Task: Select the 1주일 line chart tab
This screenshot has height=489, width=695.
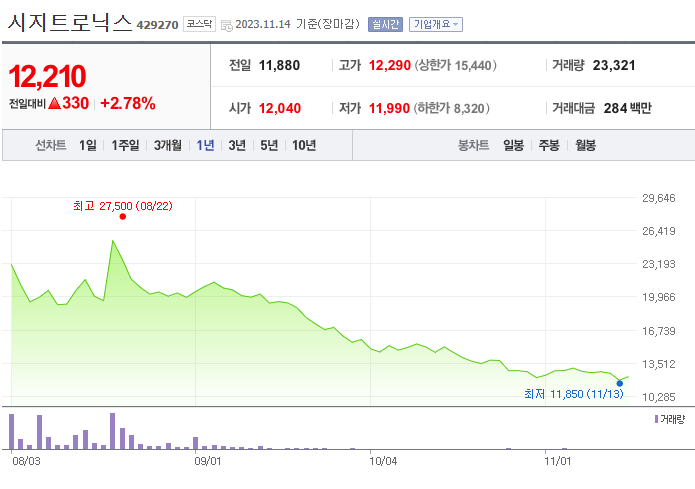Action: tap(125, 145)
